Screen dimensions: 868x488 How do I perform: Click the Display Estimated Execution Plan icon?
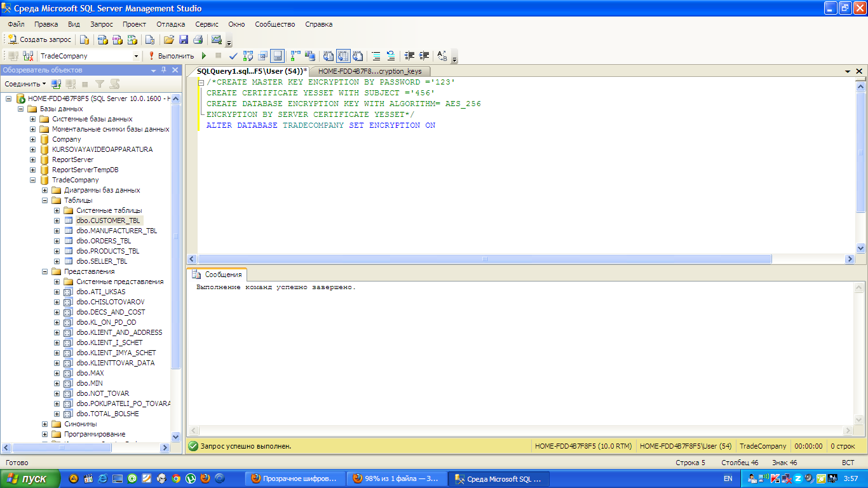coord(248,56)
